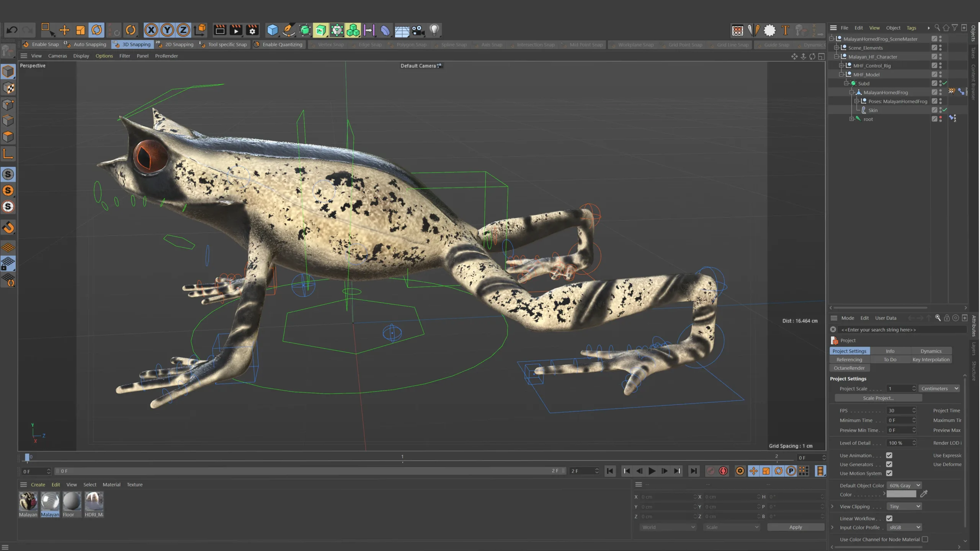This screenshot has width=980, height=551.
Task: Toggle X axis lock icon
Action: tap(151, 30)
